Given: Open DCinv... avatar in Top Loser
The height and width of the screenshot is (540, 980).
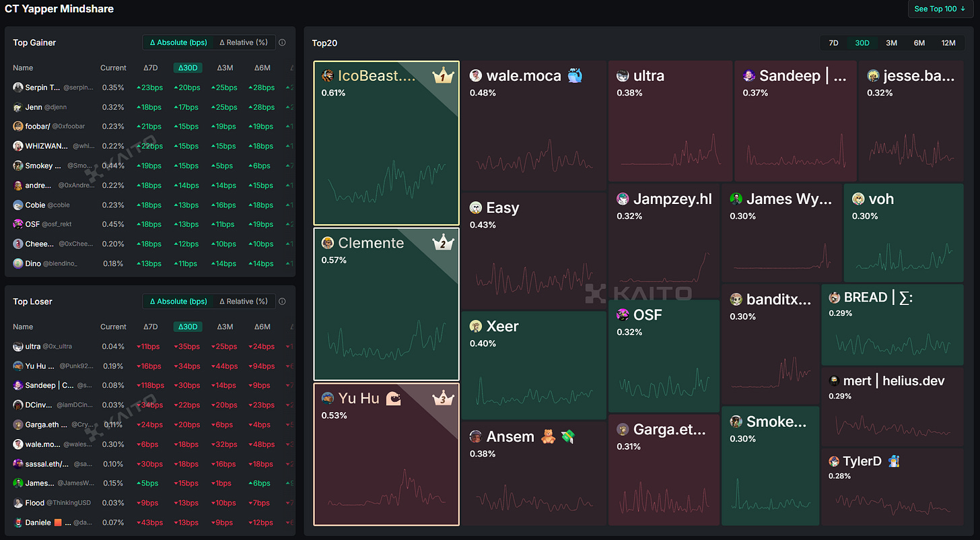Looking at the screenshot, I should 18,405.
